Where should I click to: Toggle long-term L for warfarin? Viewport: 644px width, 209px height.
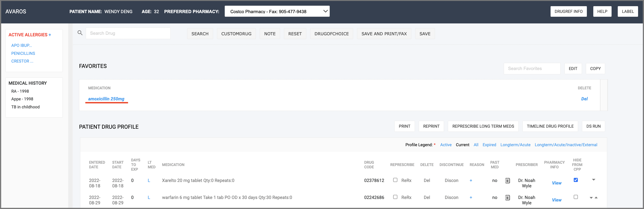click(149, 197)
